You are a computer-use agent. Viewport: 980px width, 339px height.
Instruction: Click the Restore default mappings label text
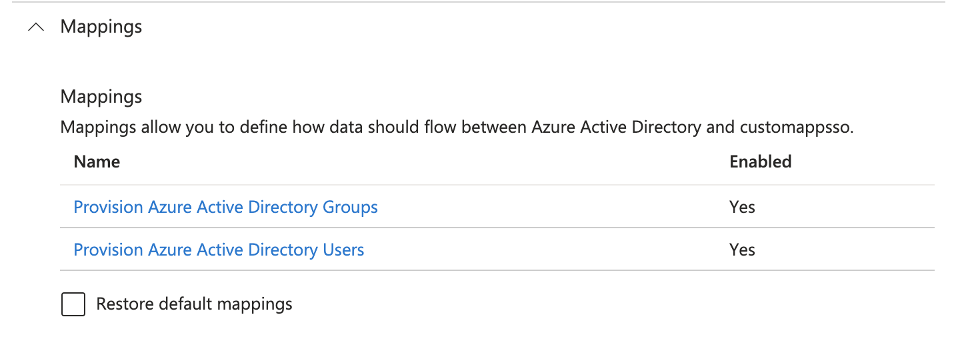point(194,305)
